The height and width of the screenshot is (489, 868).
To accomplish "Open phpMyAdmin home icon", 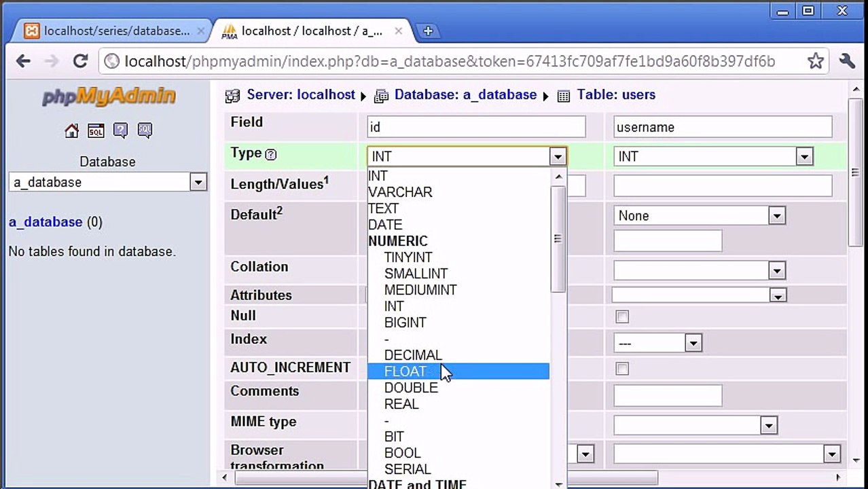I will point(71,130).
